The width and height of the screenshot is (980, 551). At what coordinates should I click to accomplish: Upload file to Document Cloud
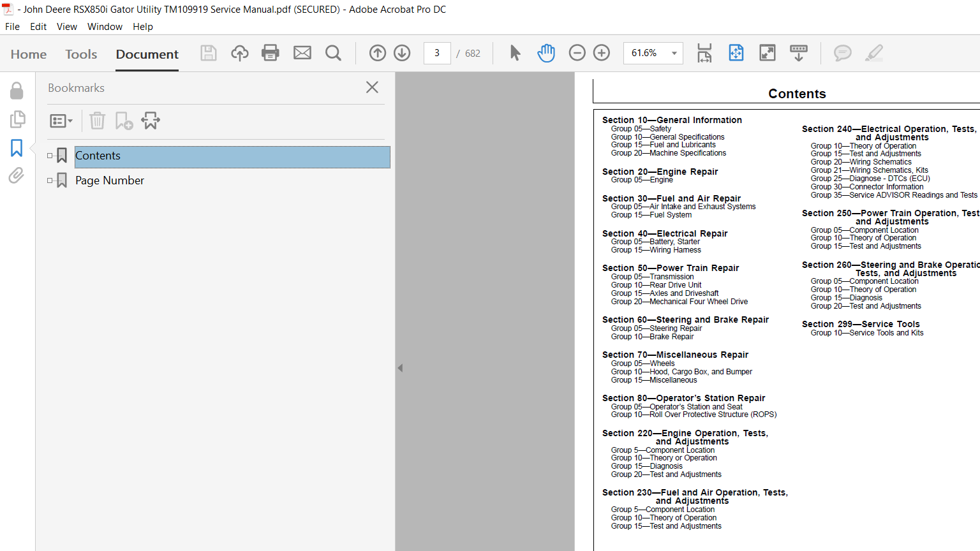(240, 53)
